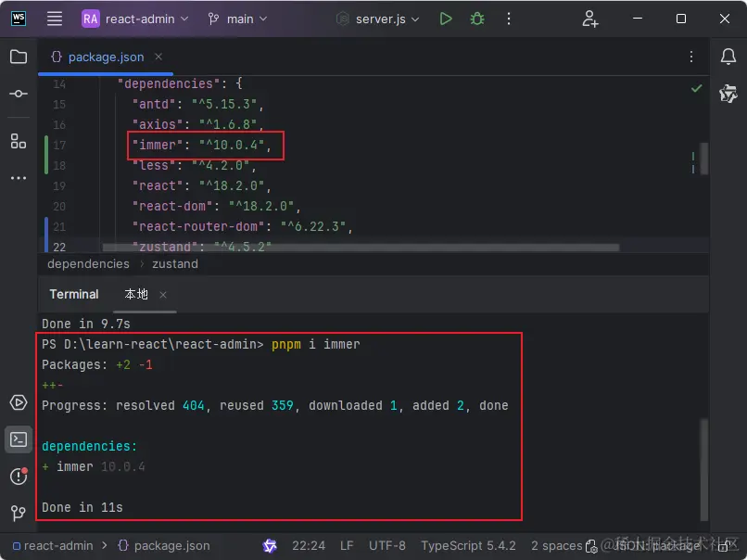Click the "less" dependency line
Screen dimensions: 747x560
point(194,166)
